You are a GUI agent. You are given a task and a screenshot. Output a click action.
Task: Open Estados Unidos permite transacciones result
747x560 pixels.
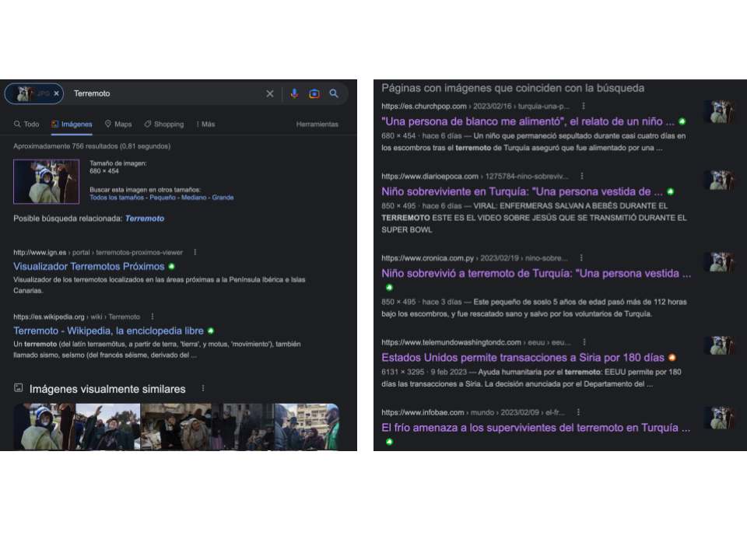523,358
